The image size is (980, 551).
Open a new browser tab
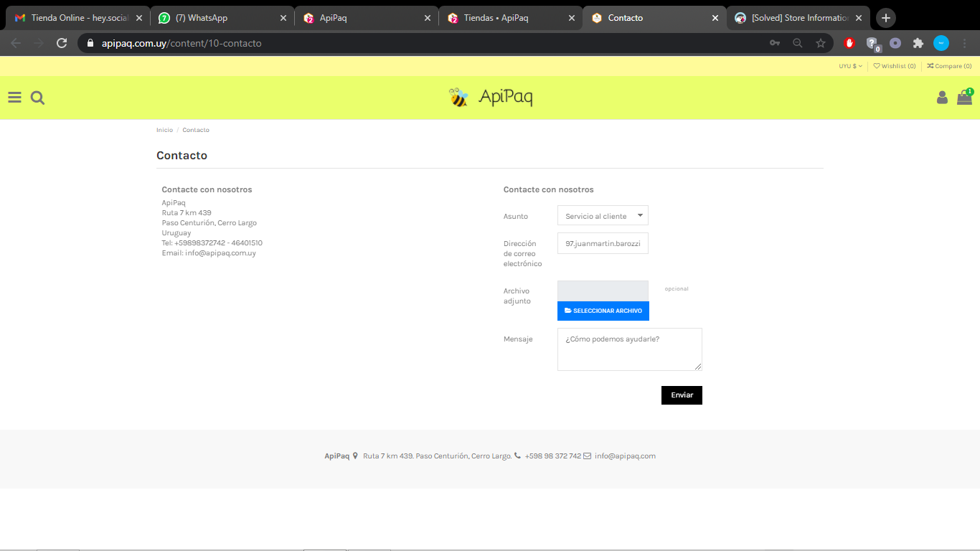click(x=886, y=18)
